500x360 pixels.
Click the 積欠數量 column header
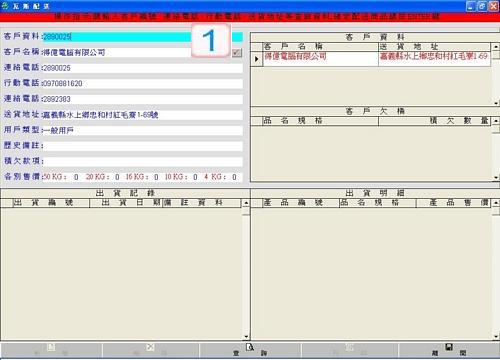pos(435,121)
